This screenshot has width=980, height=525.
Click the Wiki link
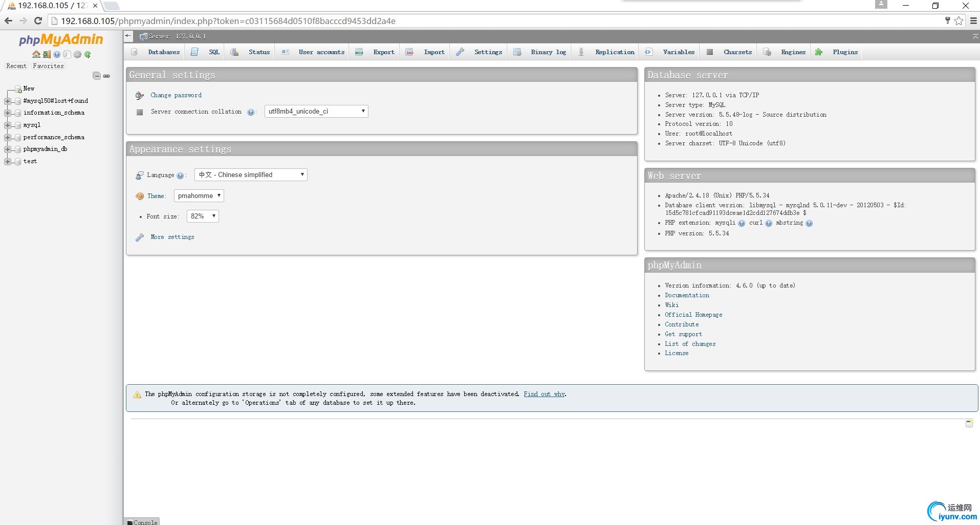click(671, 305)
